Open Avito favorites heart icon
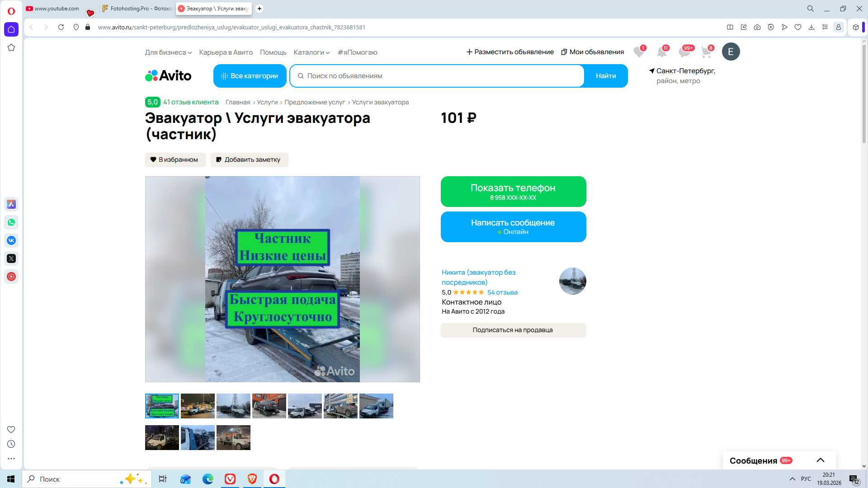Viewport: 868px width, 488px height. click(638, 52)
